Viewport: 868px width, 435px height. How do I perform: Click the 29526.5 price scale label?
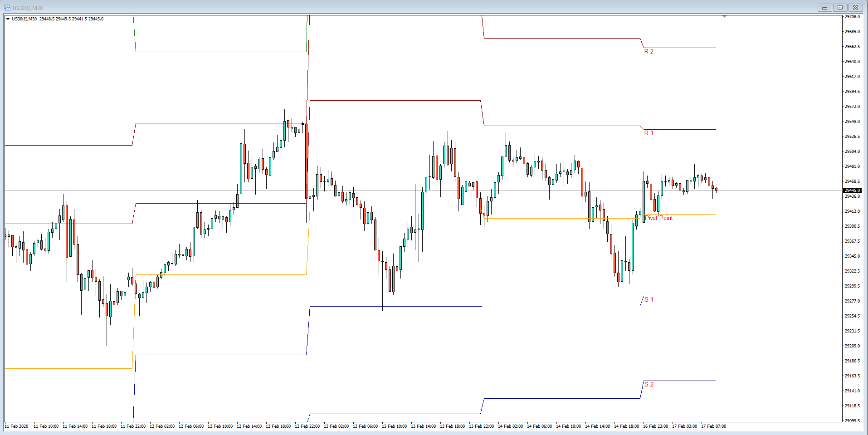tap(852, 137)
